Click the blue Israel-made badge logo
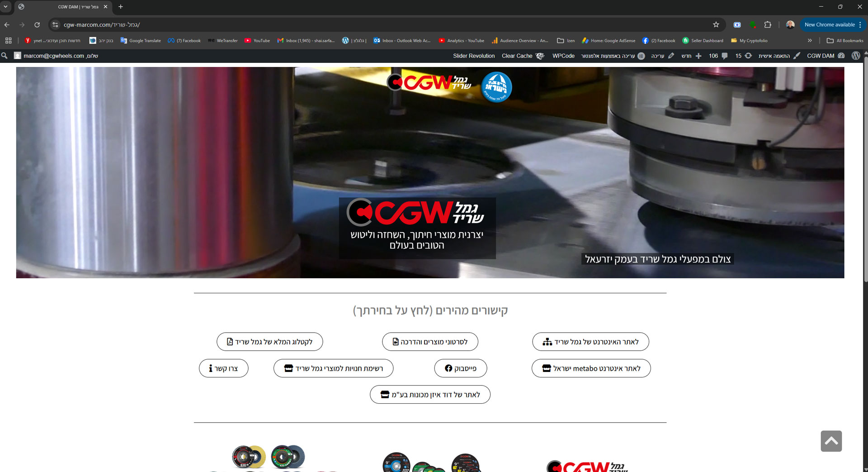This screenshot has height=472, width=868. 496,87
